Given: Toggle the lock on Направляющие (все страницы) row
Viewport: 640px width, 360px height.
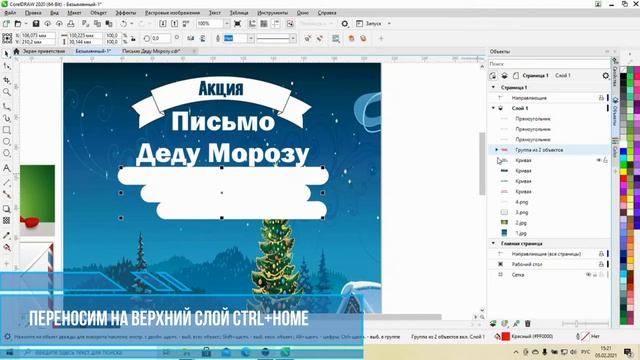Looking at the screenshot, I should [601, 254].
